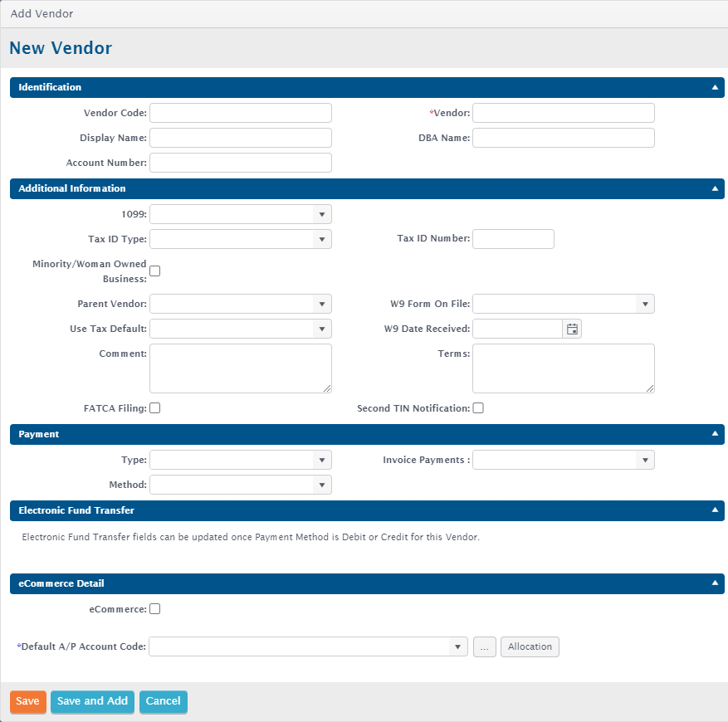Enable the eCommerce checkbox
Screen dimensions: 728x722
tap(155, 608)
